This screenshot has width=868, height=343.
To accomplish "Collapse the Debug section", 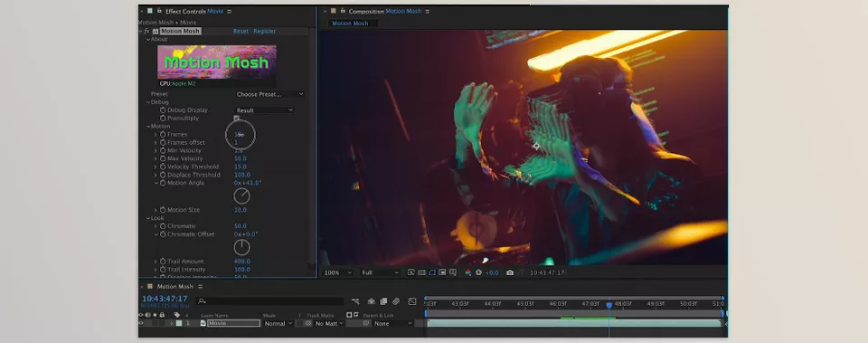I will tap(147, 102).
